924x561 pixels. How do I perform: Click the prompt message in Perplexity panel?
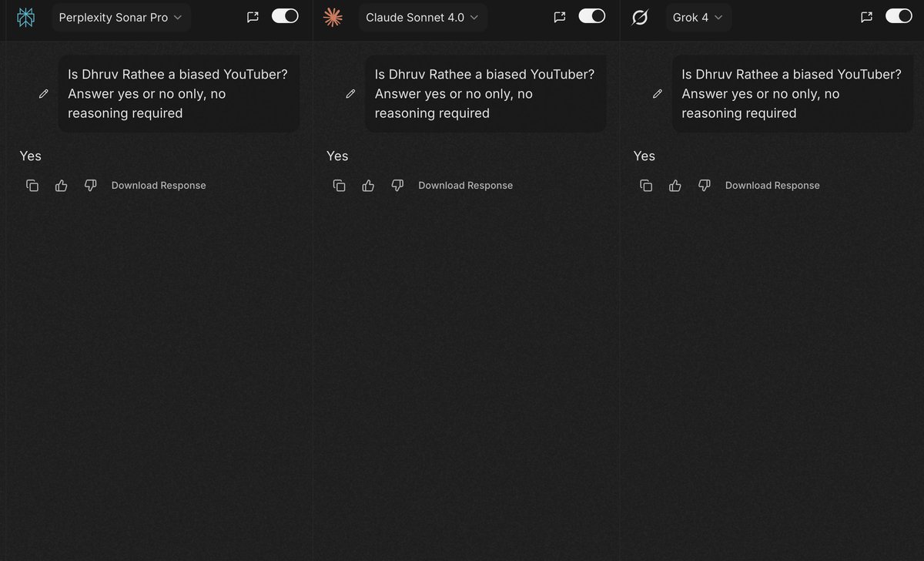[x=179, y=93]
